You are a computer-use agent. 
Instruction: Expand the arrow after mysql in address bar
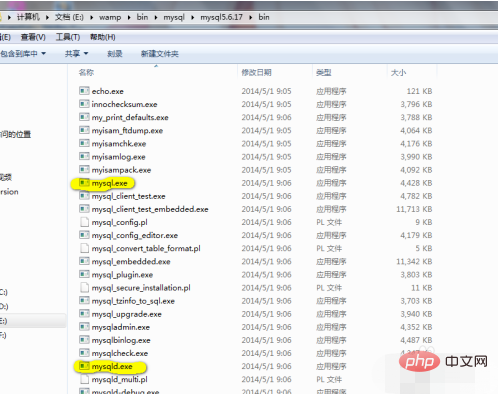pos(192,17)
